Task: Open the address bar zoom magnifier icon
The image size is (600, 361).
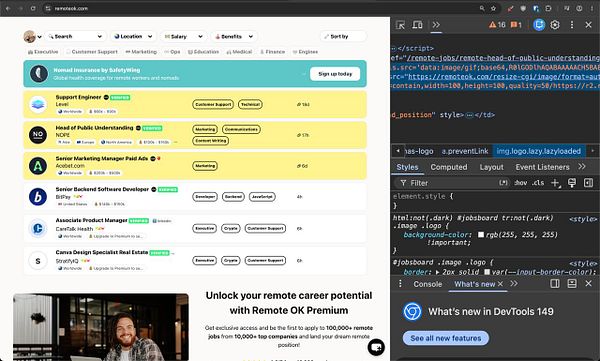Action: 482,8
